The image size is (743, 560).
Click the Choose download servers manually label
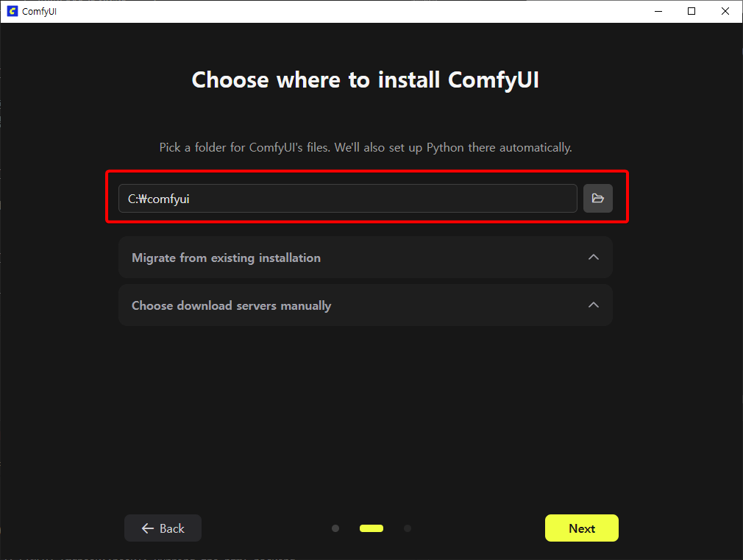(231, 305)
